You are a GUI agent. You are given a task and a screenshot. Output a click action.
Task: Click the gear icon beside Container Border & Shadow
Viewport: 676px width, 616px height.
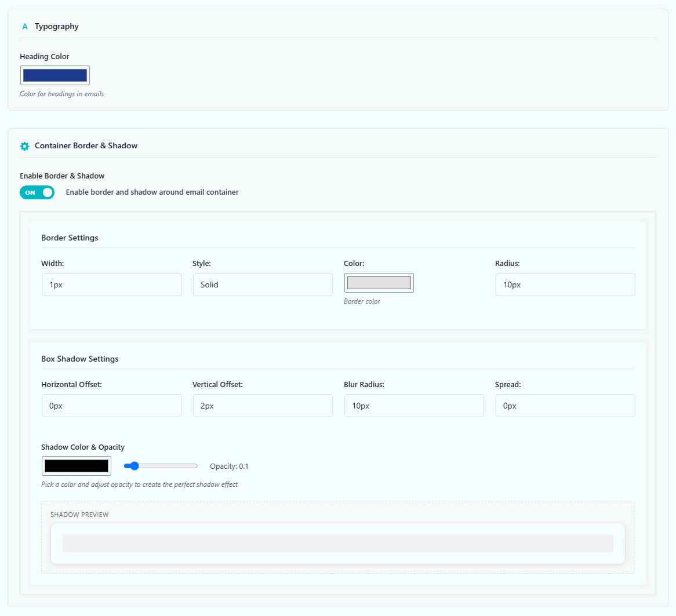tap(24, 146)
